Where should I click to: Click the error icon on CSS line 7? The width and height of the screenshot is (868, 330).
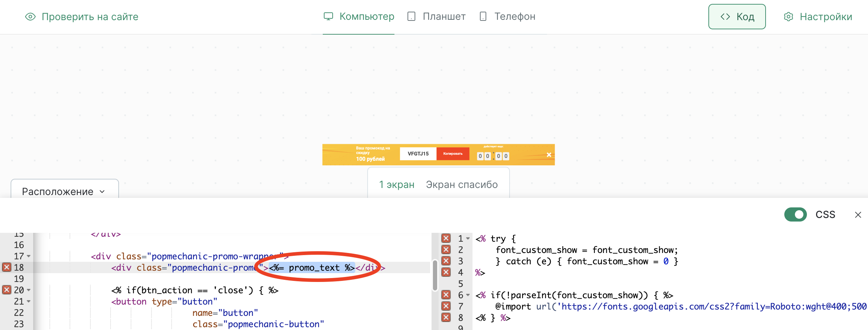446,306
